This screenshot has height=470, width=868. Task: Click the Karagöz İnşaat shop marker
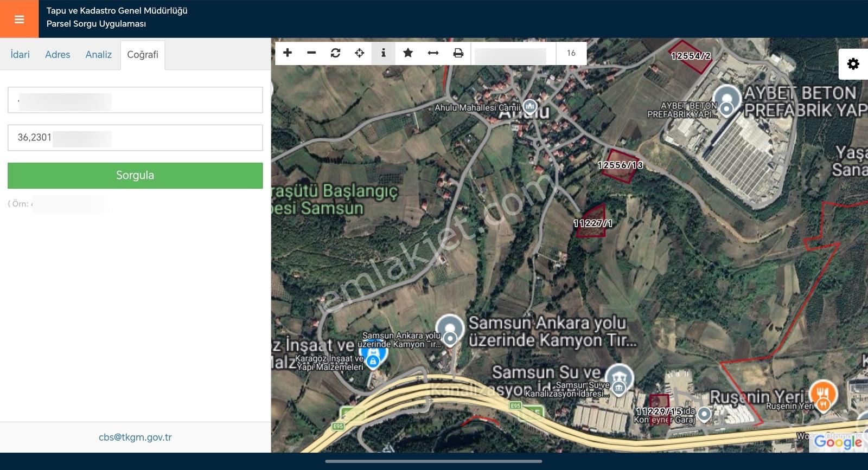(x=373, y=356)
